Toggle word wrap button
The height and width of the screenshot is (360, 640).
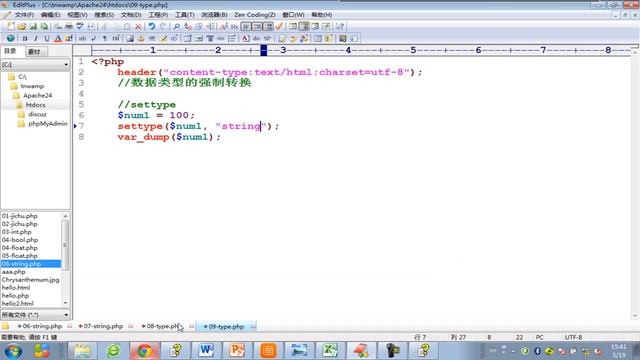tap(246, 27)
